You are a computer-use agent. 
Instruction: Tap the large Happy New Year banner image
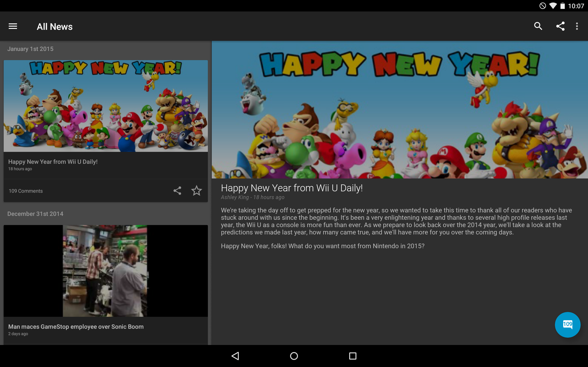pyautogui.click(x=400, y=110)
